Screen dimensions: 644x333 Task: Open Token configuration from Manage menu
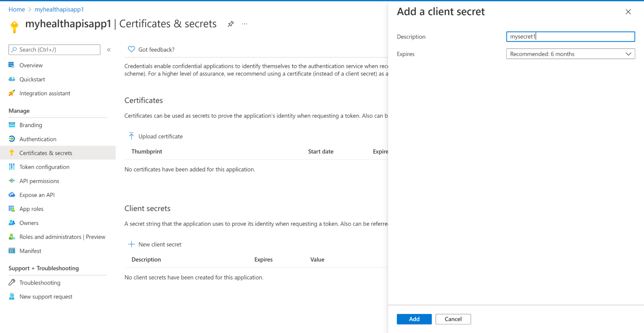point(44,167)
